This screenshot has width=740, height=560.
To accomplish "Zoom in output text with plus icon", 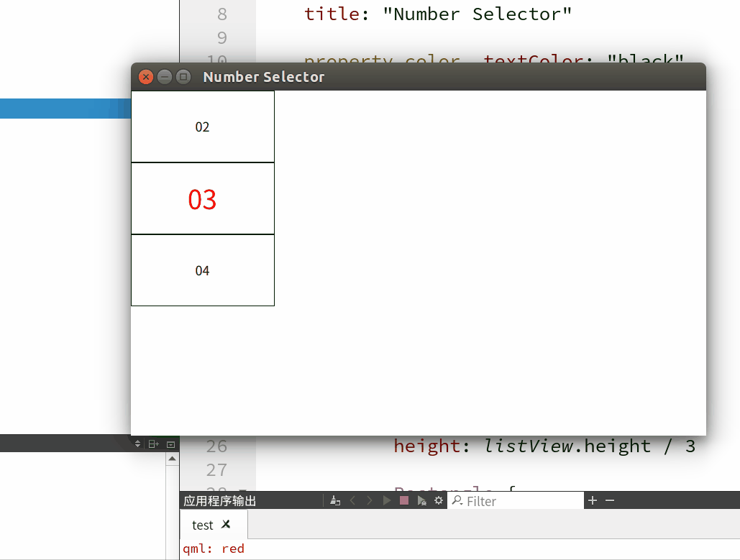I will [593, 500].
